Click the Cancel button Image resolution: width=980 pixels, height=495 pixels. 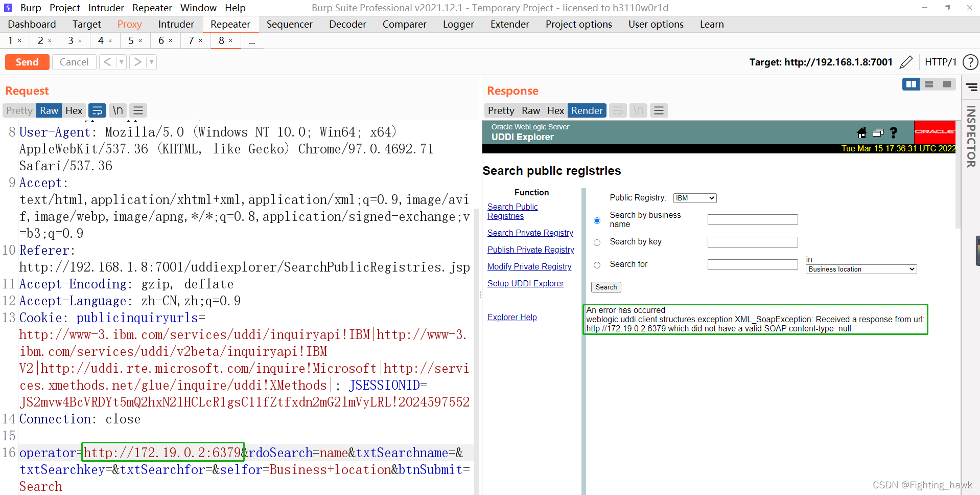74,62
